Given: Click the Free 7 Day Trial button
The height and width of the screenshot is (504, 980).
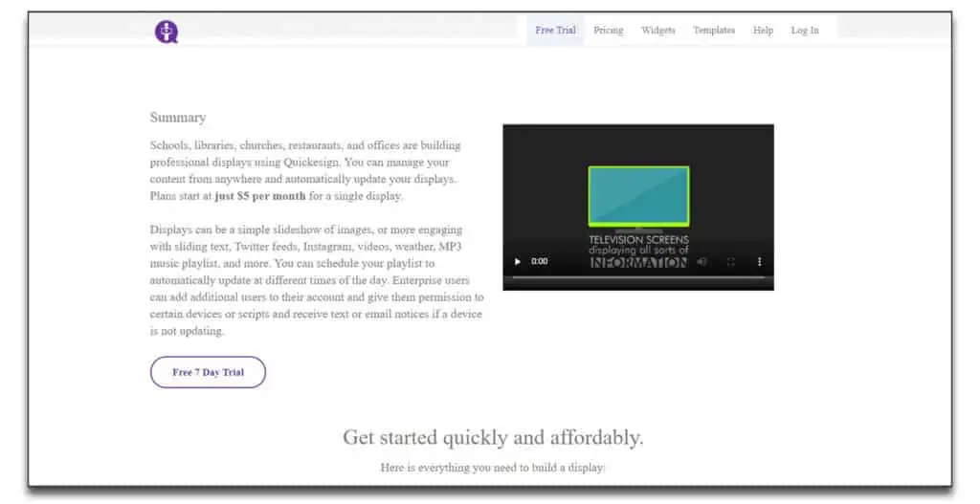Looking at the screenshot, I should 208,372.
